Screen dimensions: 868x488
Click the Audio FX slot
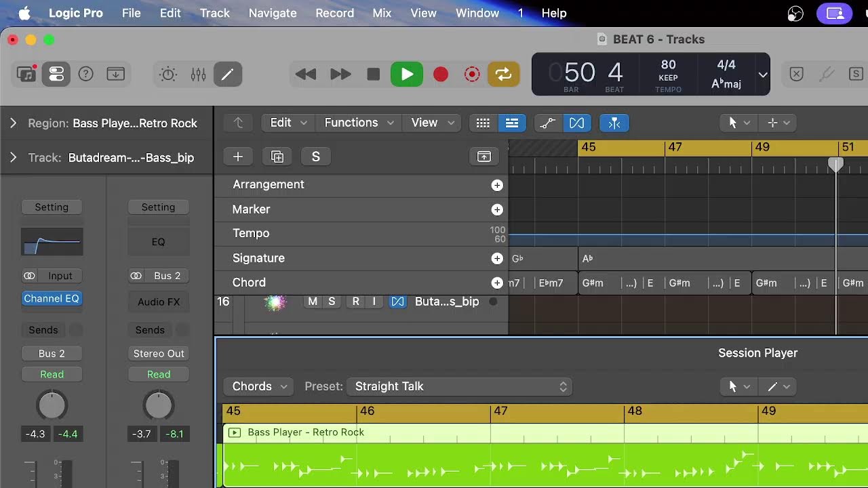159,302
